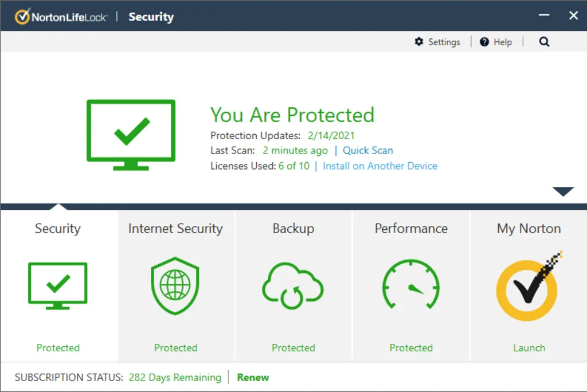Select the Performance tab
Viewport: 587px width, 392px height.
coord(410,228)
